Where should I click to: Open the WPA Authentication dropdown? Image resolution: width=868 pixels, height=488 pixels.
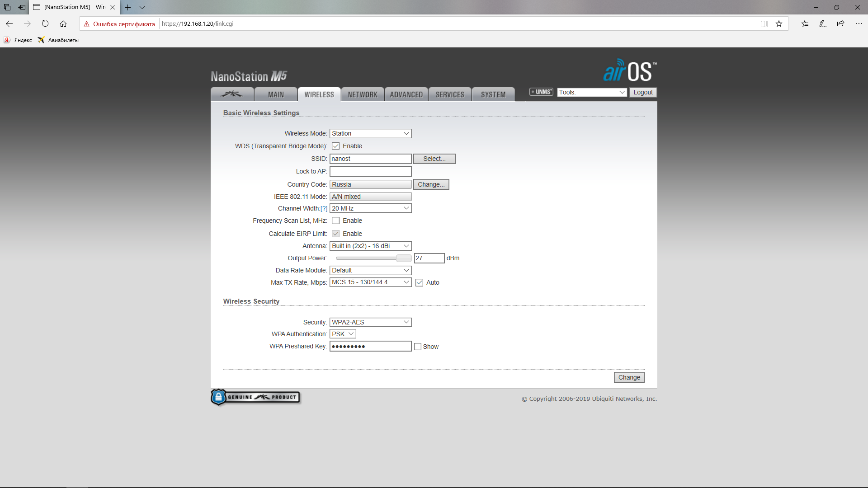point(343,334)
